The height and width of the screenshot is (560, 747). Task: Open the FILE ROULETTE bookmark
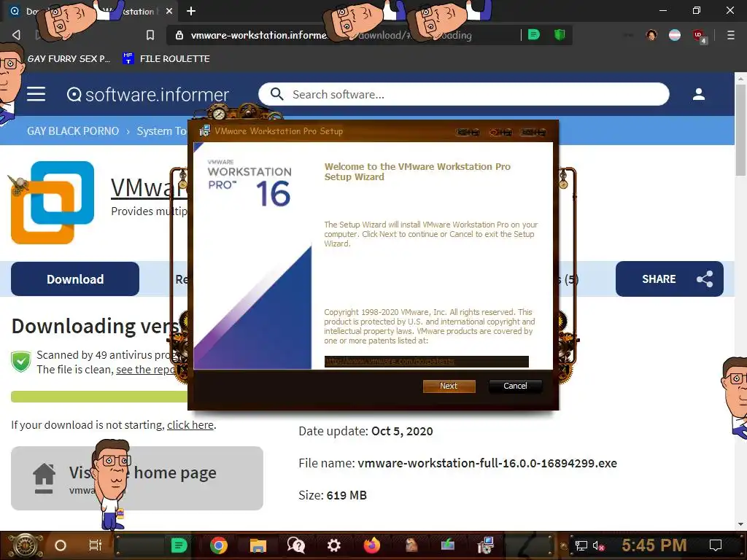click(x=166, y=58)
